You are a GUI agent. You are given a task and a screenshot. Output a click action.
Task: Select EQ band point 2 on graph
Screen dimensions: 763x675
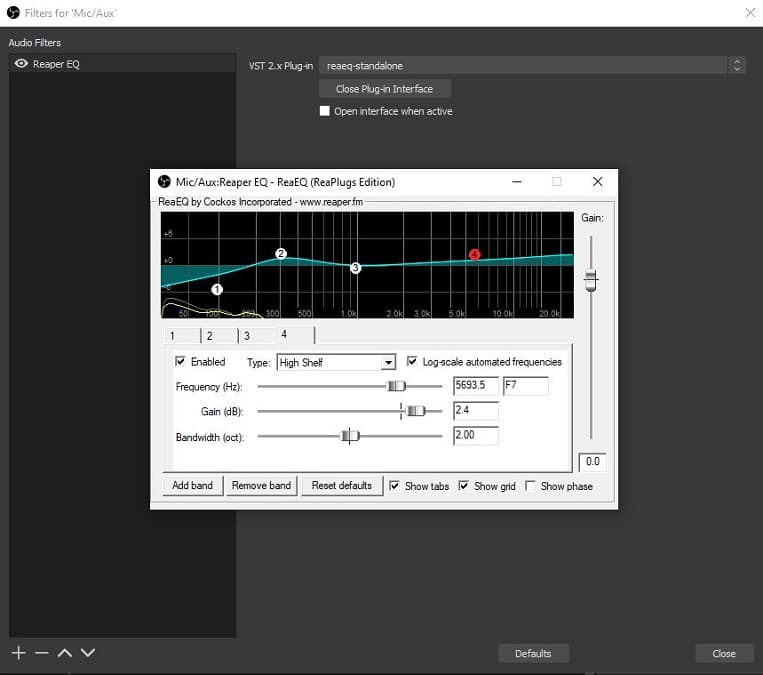281,254
